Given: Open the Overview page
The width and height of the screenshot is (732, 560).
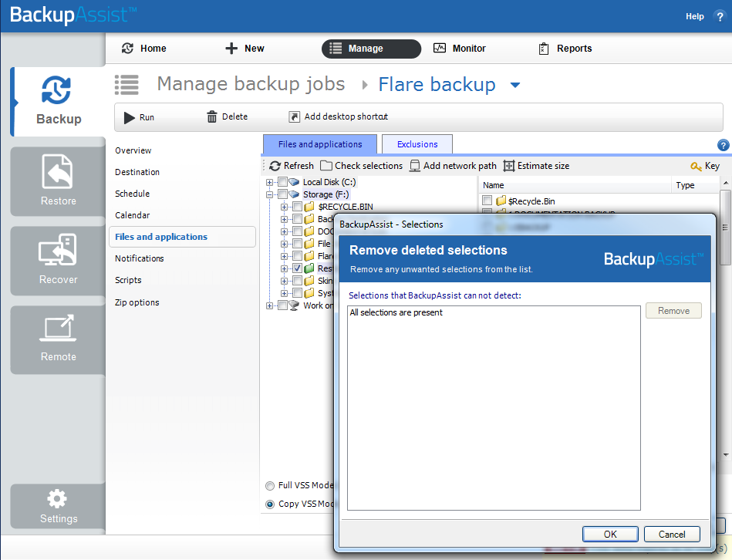Looking at the screenshot, I should pyautogui.click(x=133, y=150).
